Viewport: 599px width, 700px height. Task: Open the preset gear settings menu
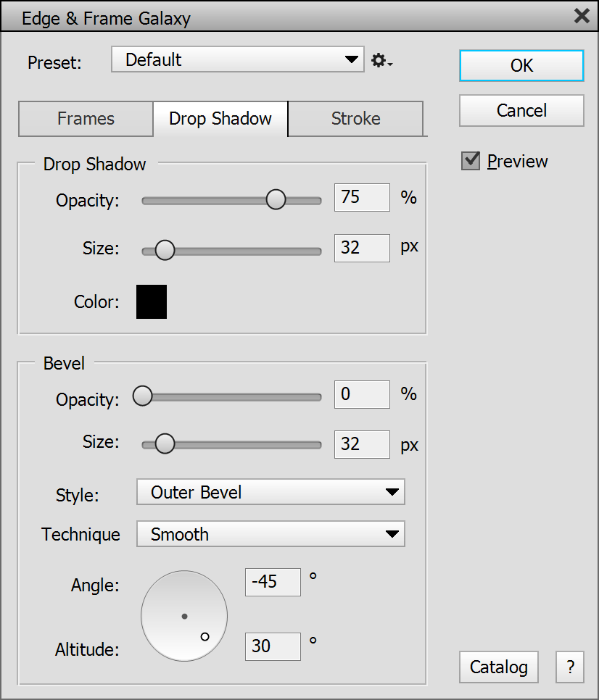[381, 60]
